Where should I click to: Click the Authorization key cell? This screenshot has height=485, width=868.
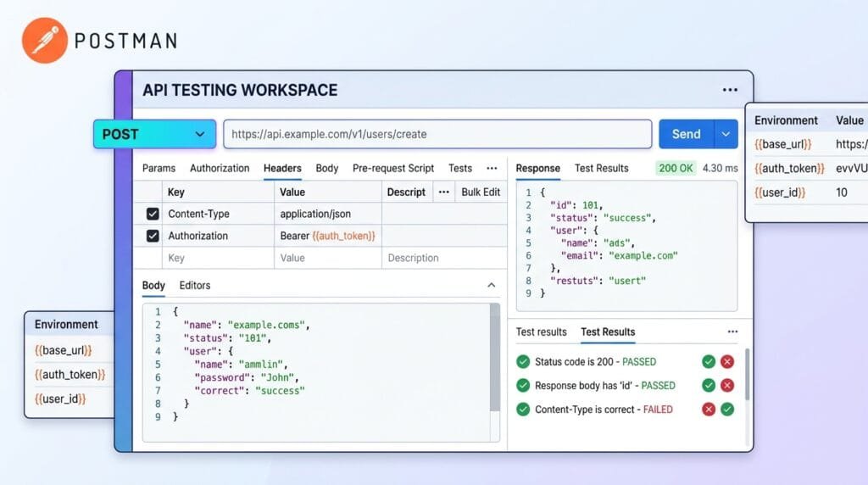click(x=218, y=236)
